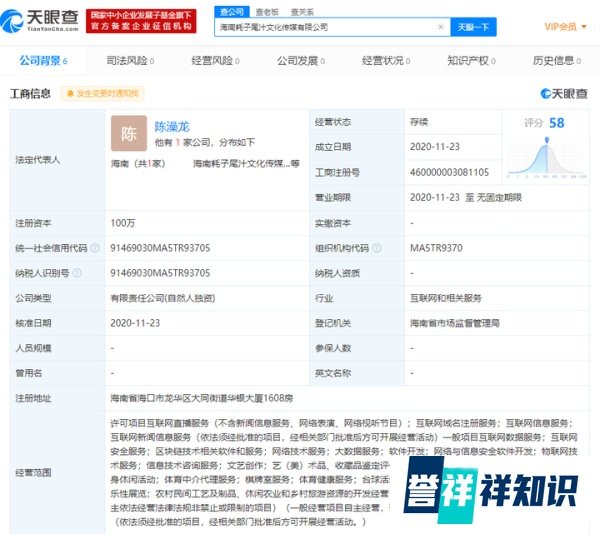This screenshot has width=600, height=534.
Task: Open the 海南耗子尾汁文化传媒 company link
Action: 246,164
